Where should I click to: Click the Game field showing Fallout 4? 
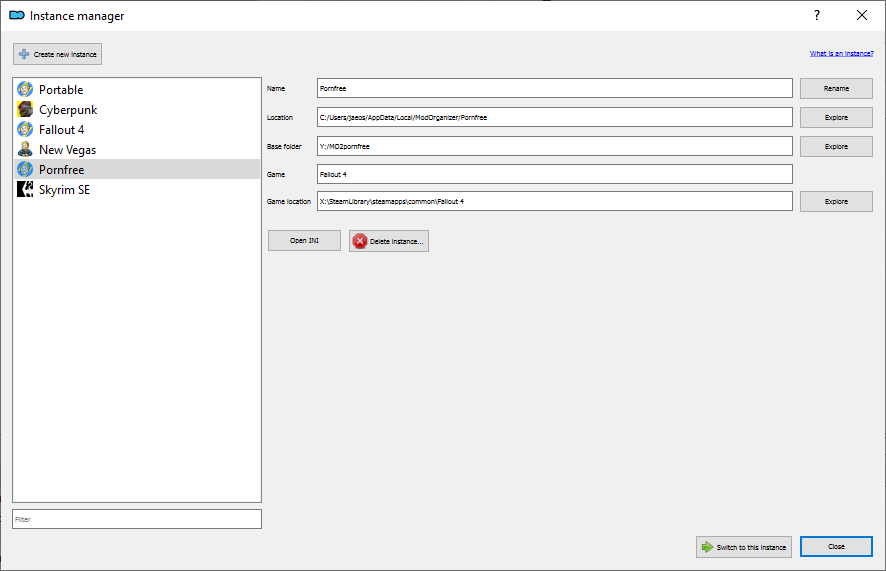555,174
